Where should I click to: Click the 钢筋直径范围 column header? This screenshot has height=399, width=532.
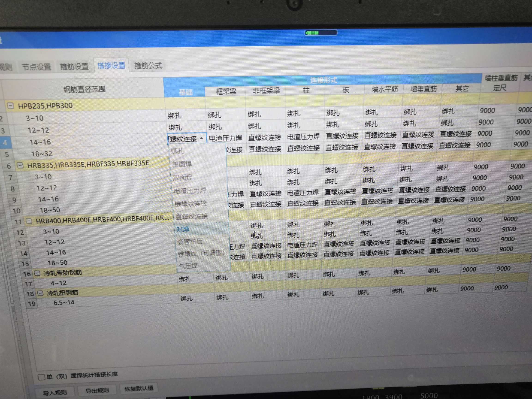point(84,89)
